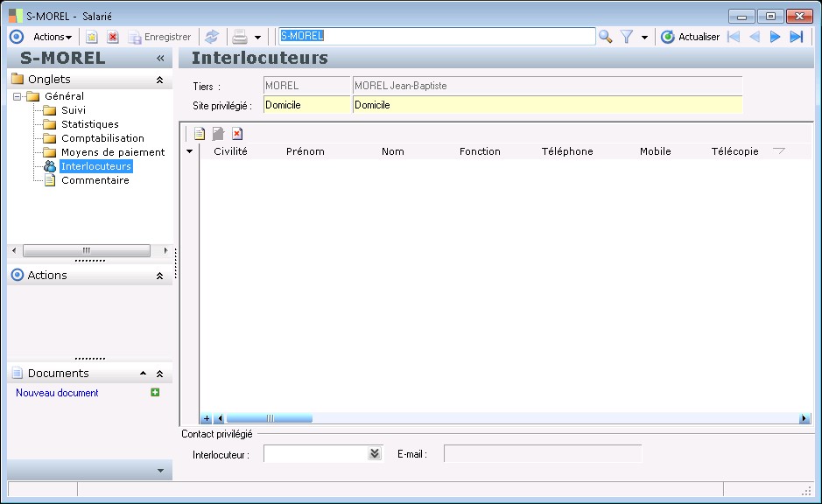This screenshot has width=822, height=504.
Task: Sort by Téléphone column header
Action: coord(567,151)
